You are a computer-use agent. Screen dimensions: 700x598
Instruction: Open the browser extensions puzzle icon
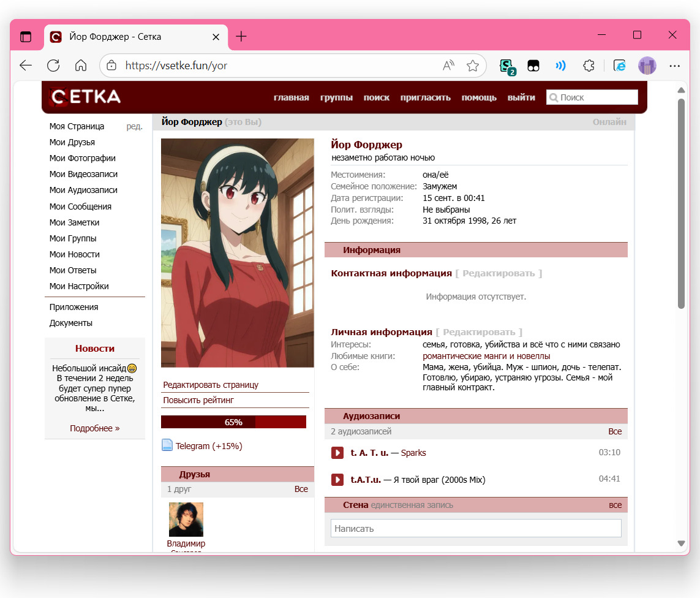589,66
